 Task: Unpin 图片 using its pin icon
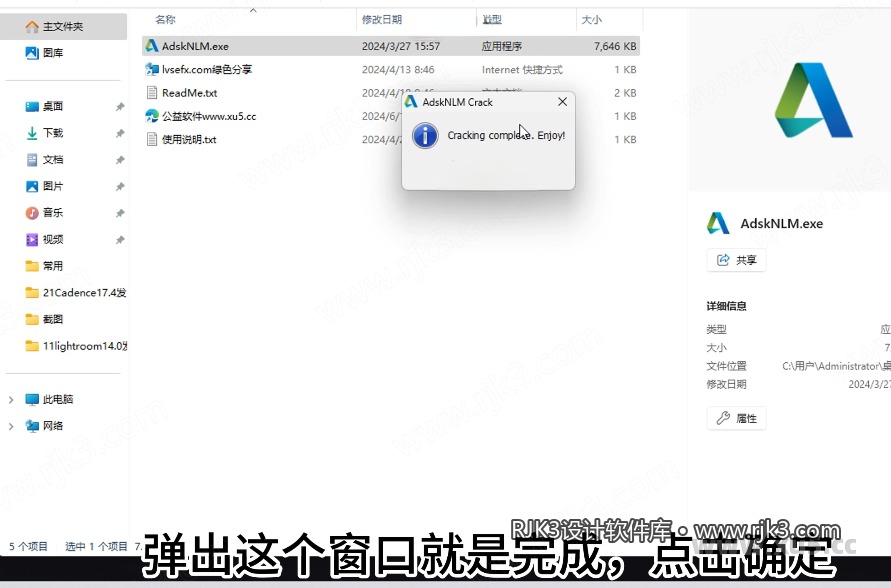point(120,186)
